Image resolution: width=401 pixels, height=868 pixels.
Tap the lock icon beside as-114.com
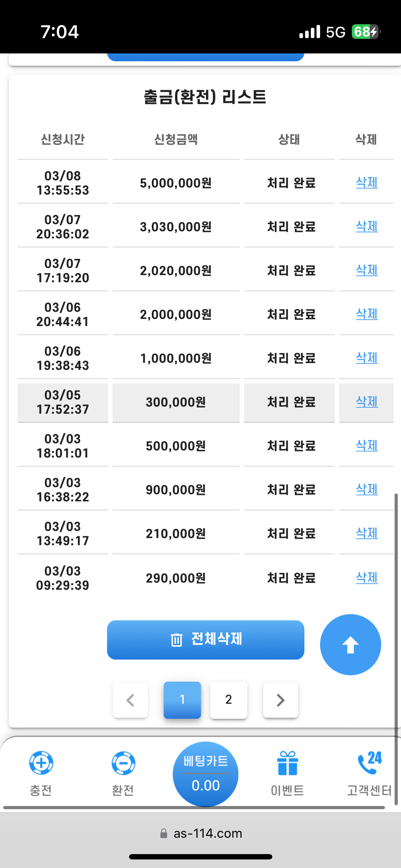coord(164,833)
